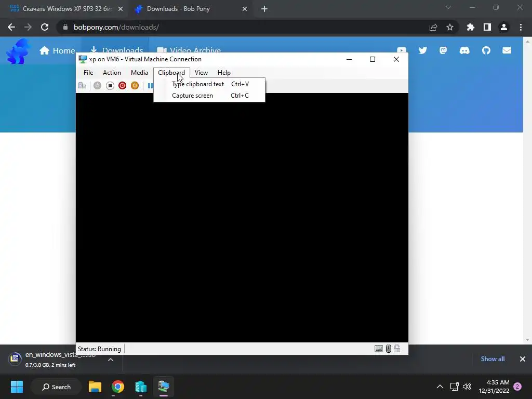Close the Windows XP SP3 browser tab
The width and height of the screenshot is (532, 399).
121,9
